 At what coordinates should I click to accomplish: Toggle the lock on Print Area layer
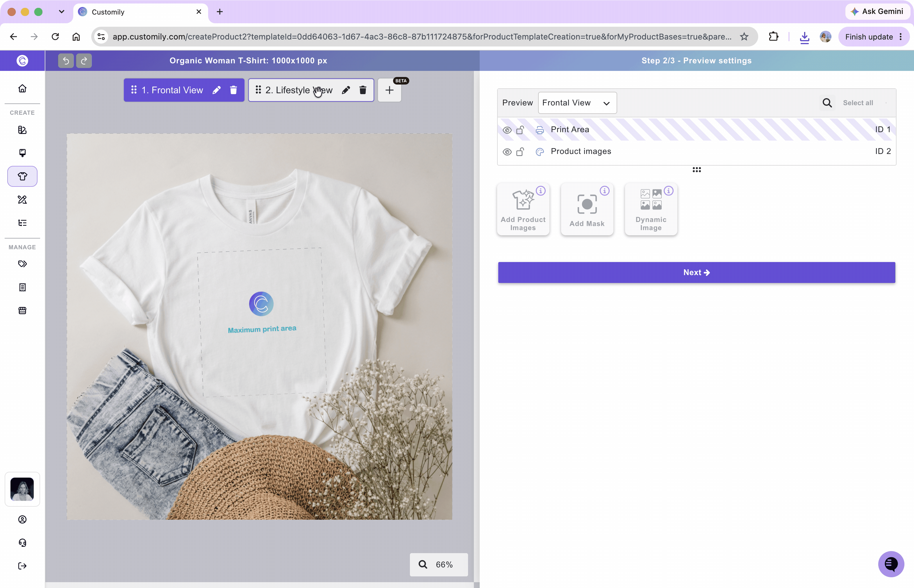coord(520,130)
